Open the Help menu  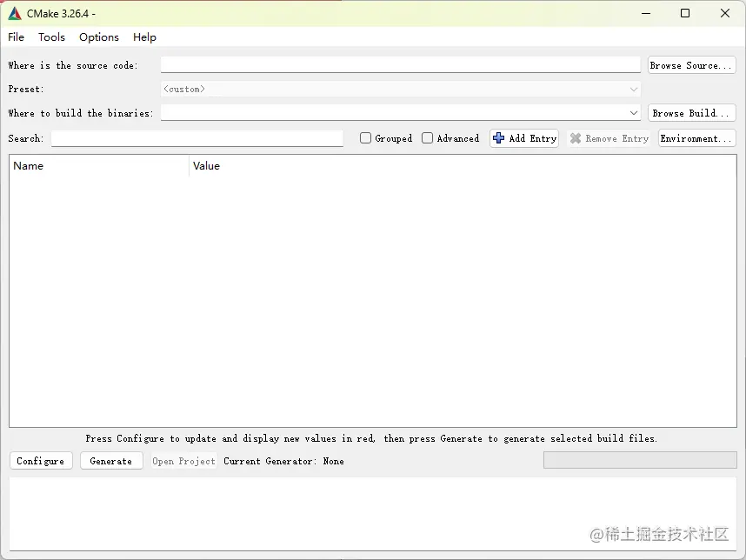(144, 37)
